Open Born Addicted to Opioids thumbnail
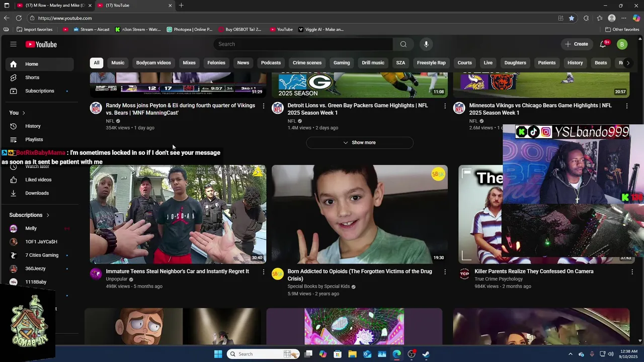 pos(360,214)
